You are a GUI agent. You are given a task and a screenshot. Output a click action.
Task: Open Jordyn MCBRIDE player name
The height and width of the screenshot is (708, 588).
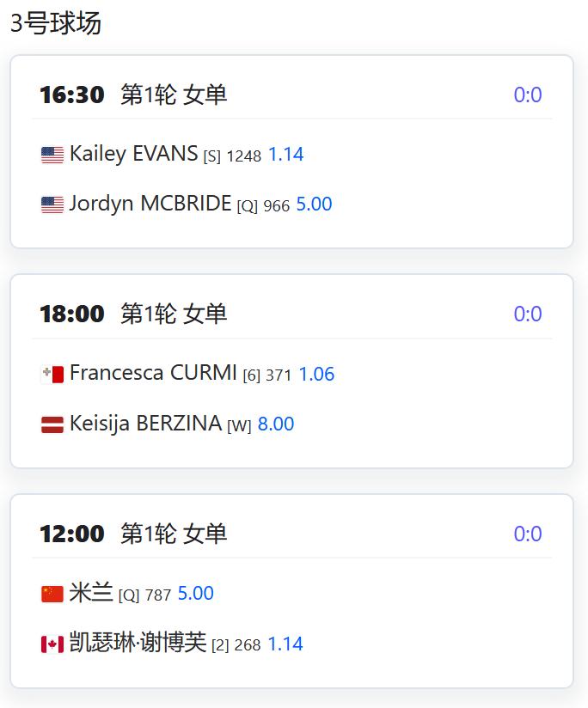click(150, 204)
